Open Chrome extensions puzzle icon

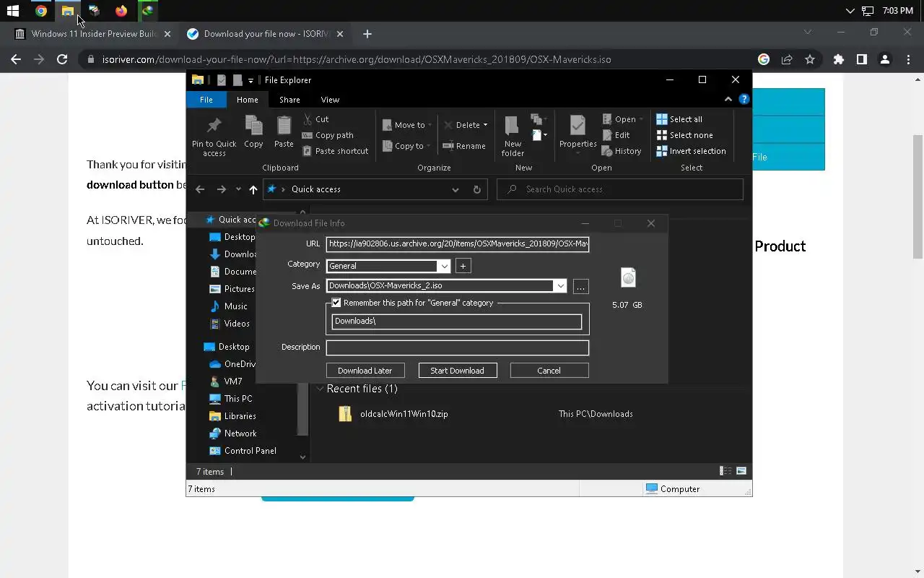[838, 59]
